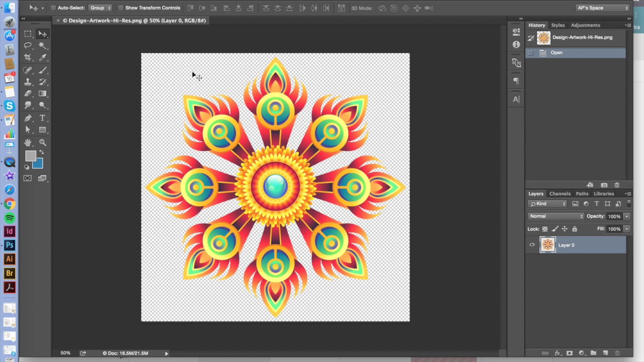Open the Group auto-select dropdown
This screenshot has height=362, width=644.
coord(100,8)
